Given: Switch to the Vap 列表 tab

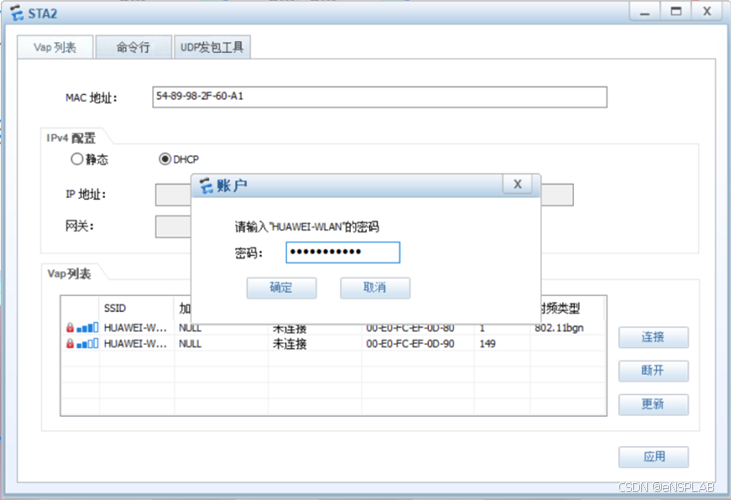Looking at the screenshot, I should point(55,47).
